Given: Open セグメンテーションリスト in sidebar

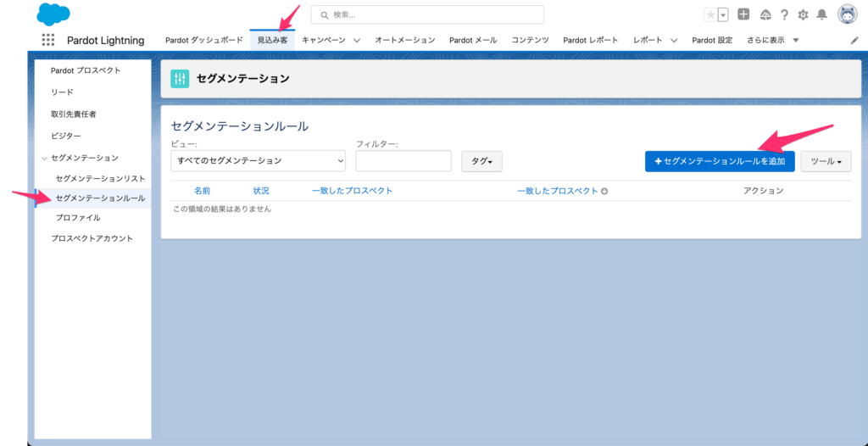Looking at the screenshot, I should 100,178.
